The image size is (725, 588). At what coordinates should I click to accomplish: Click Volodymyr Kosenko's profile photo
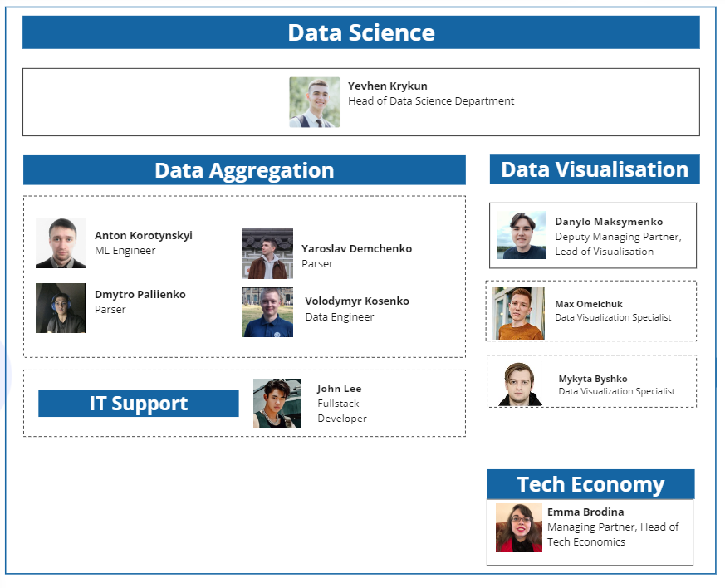point(267,312)
